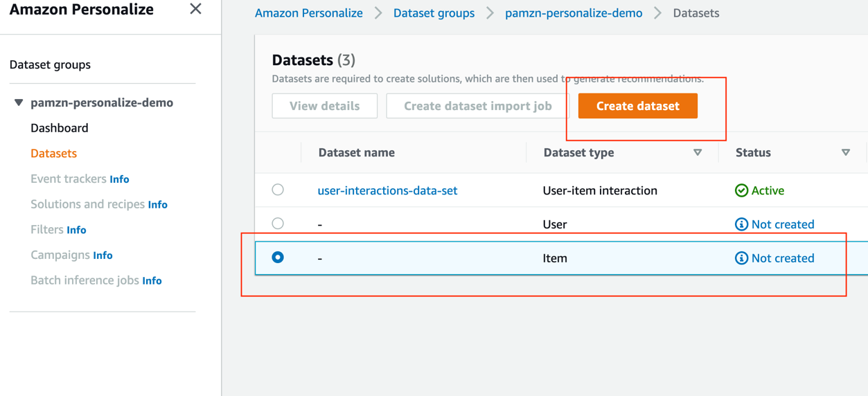The image size is (868, 396).
Task: Click the Item dataset type cell
Action: [555, 258]
